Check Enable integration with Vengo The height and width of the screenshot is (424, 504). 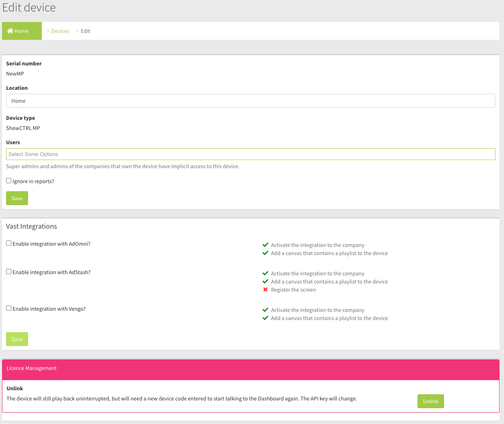tap(9, 308)
